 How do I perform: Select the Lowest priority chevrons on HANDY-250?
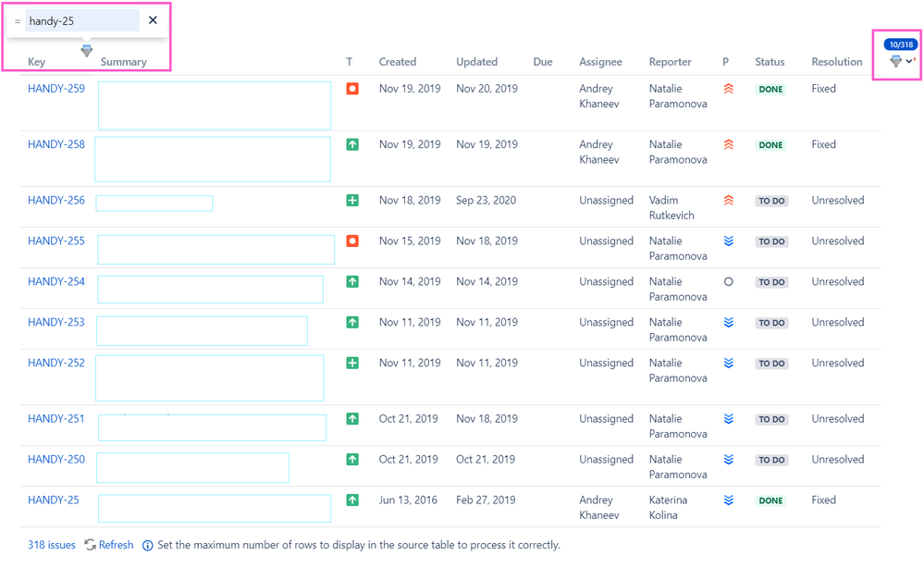728,460
